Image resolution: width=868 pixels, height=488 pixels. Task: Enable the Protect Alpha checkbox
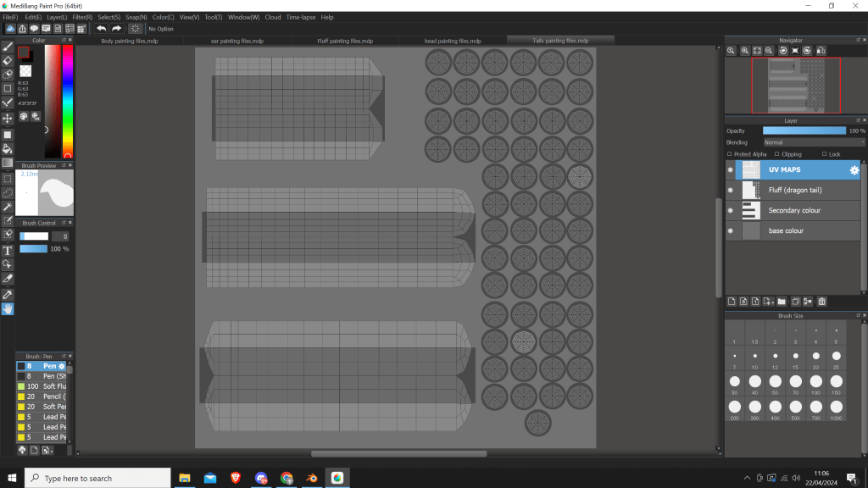731,154
